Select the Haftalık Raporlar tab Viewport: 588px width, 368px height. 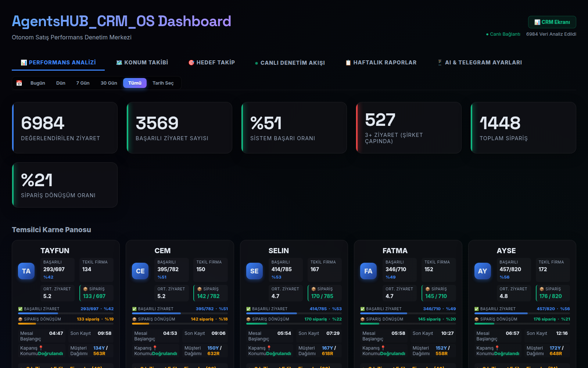coord(381,63)
